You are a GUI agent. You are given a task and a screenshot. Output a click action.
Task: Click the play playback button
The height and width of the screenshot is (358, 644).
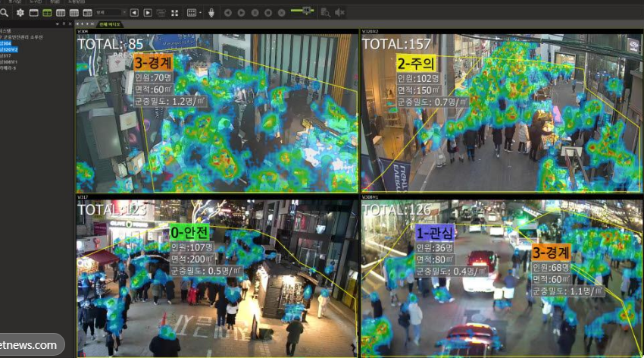242,13
